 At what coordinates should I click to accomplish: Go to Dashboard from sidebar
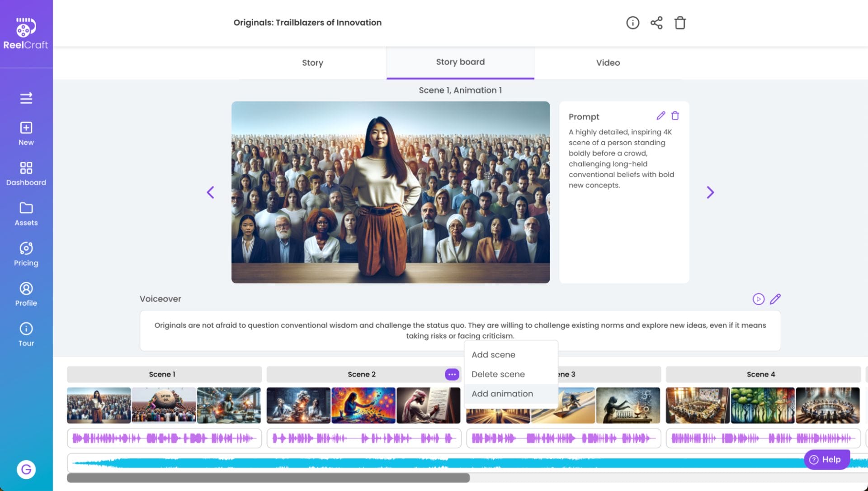[26, 173]
